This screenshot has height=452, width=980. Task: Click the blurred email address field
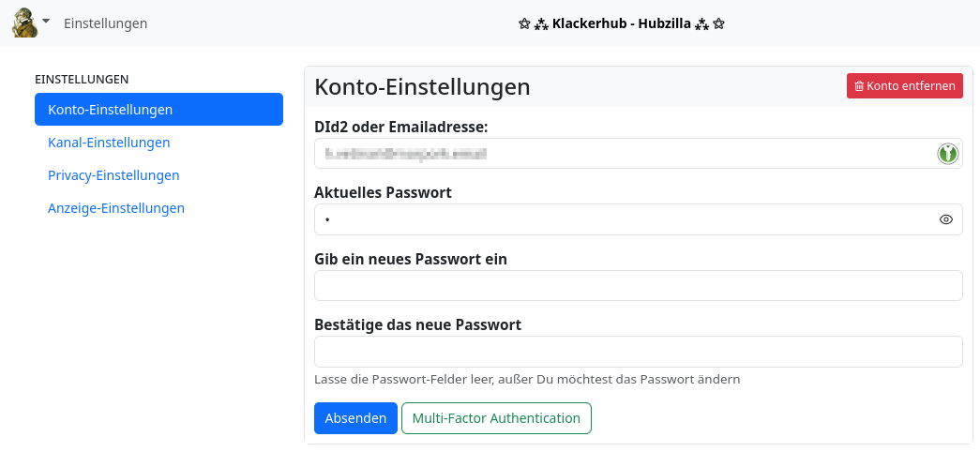pos(619,154)
